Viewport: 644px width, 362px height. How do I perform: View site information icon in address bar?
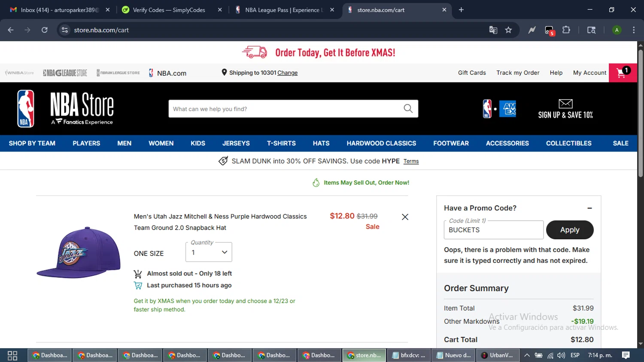(65, 30)
